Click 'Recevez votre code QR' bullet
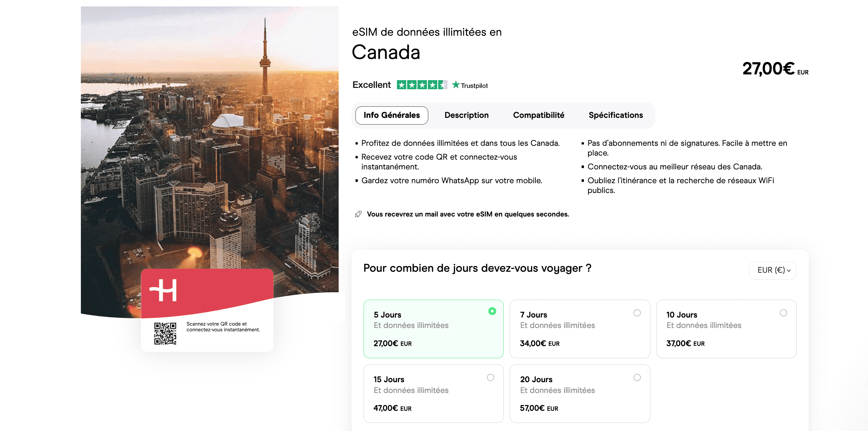Screen dimensions: 868x431 click(x=439, y=162)
